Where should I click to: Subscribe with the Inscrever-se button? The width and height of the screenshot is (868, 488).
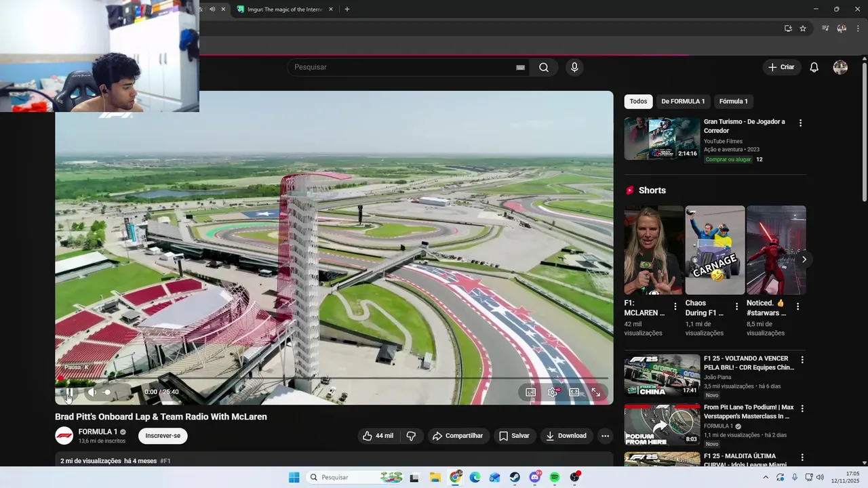[163, 436]
